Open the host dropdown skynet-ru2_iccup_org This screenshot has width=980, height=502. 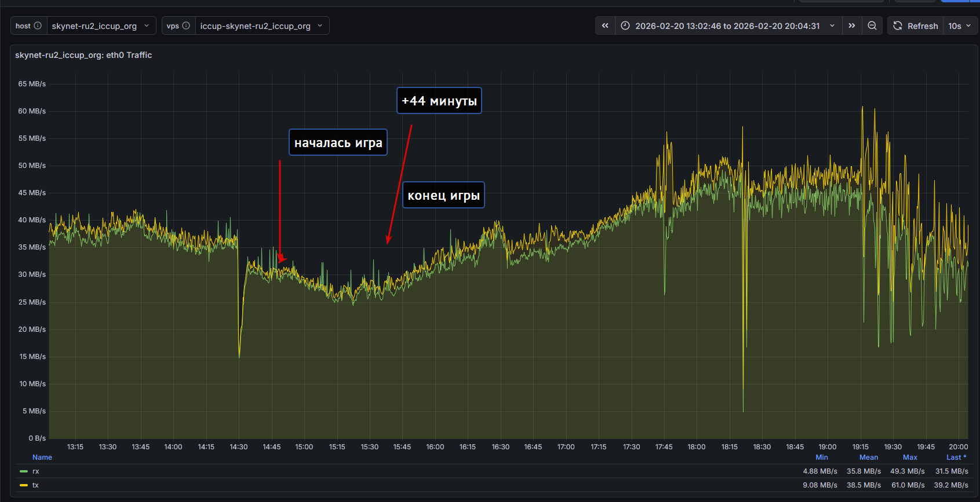(x=101, y=25)
